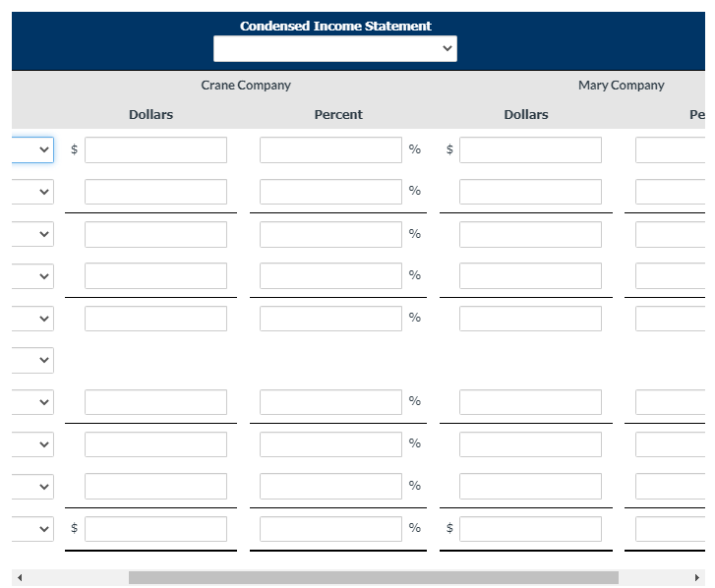Focus Crane Dollars field in third row
Viewport: 715px width, 588px height.
pos(155,234)
